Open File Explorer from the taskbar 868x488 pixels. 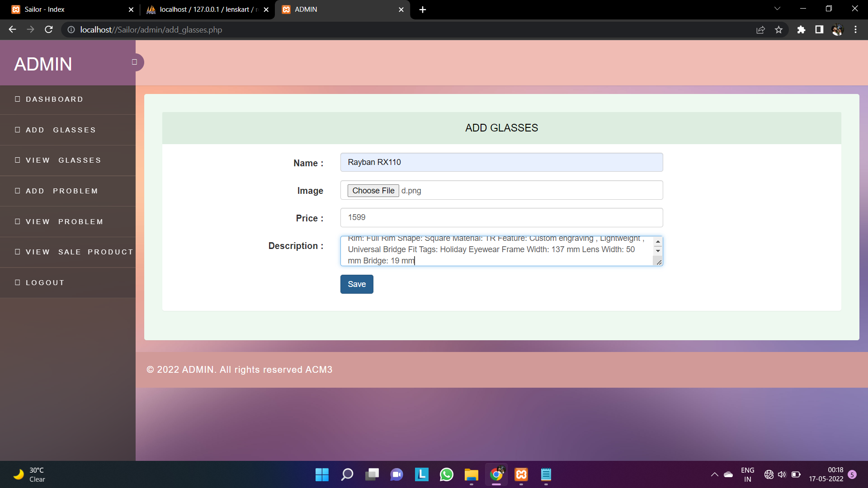coord(471,474)
